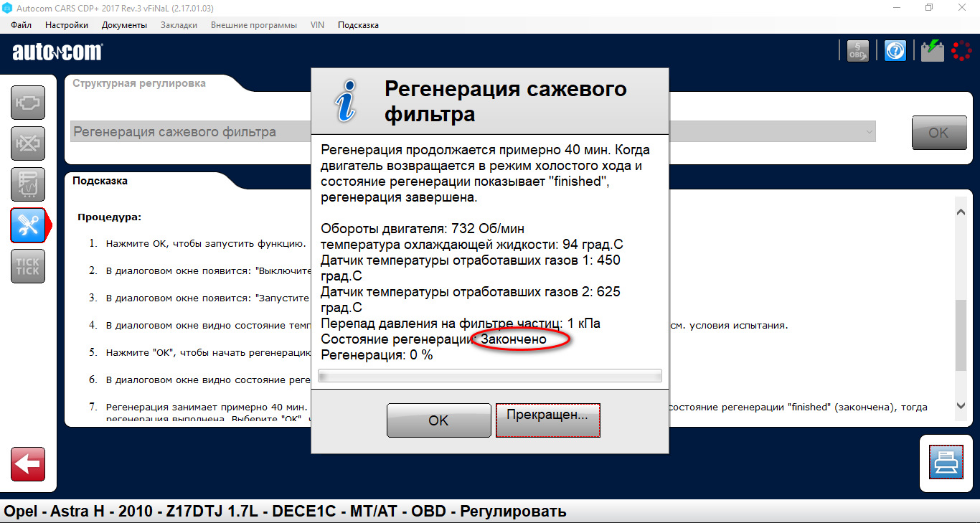Click 'температура охлаждающей жидкости: 94 град.С' line

coord(472,245)
